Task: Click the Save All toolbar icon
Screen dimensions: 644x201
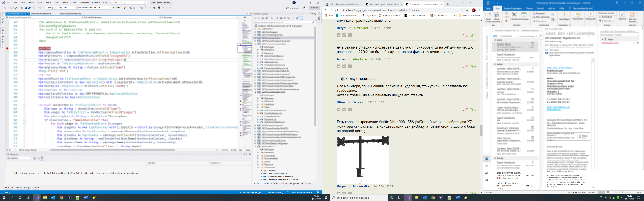Action: coord(29,8)
